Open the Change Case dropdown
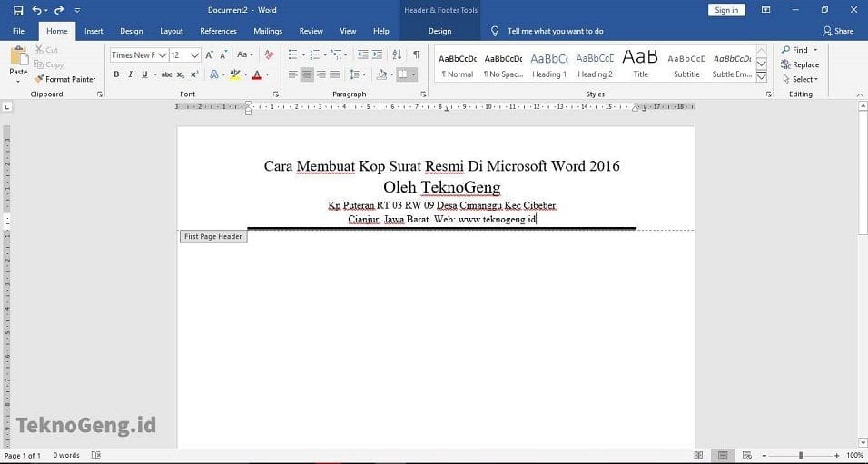The image size is (868, 464). (244, 54)
